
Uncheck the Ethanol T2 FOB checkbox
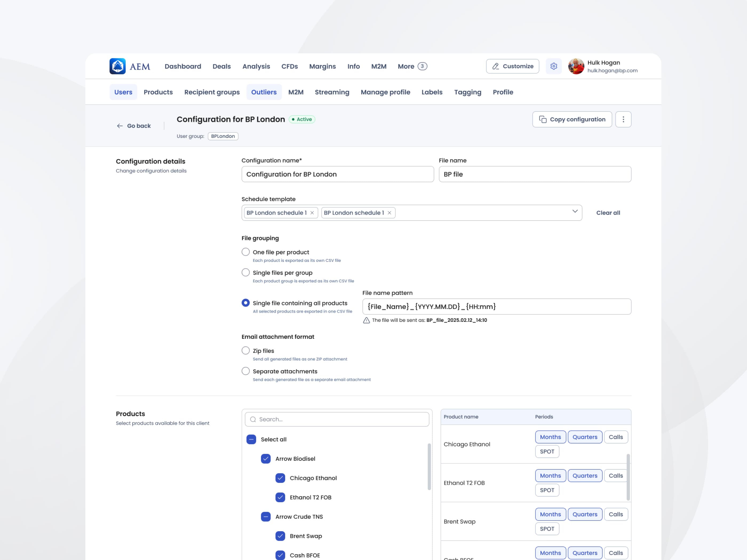pos(280,497)
